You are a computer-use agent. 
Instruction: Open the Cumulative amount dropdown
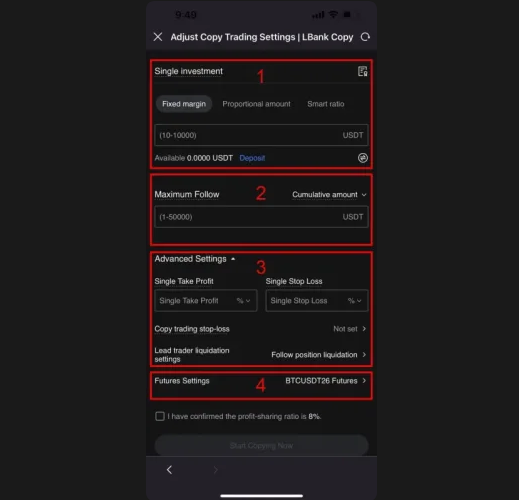pos(329,194)
